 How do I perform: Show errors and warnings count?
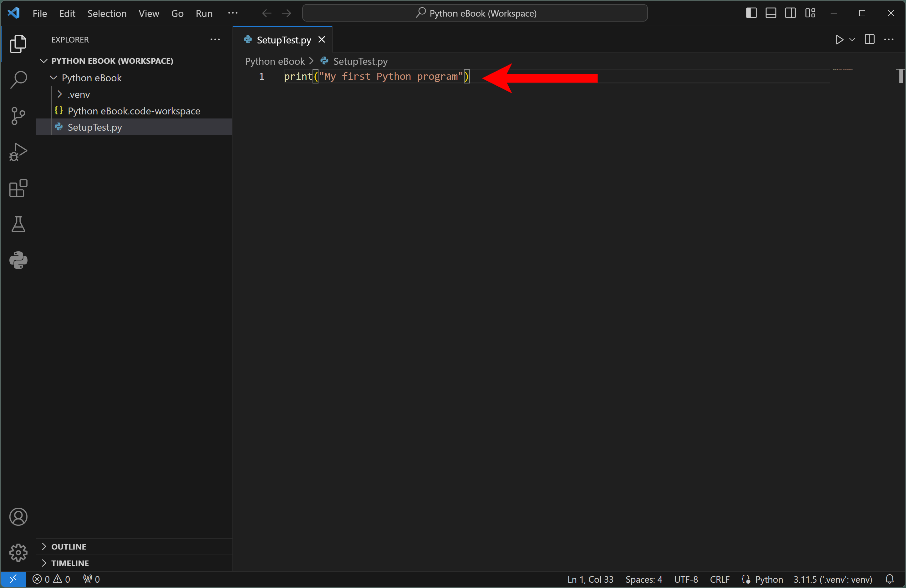point(51,579)
